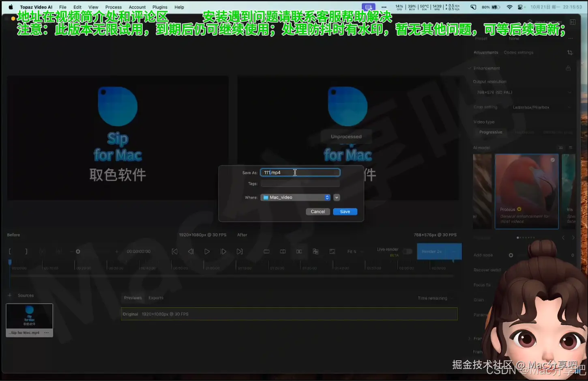Click the crop icon beside Codec settings
The width and height of the screenshot is (588, 381).
(x=570, y=52)
